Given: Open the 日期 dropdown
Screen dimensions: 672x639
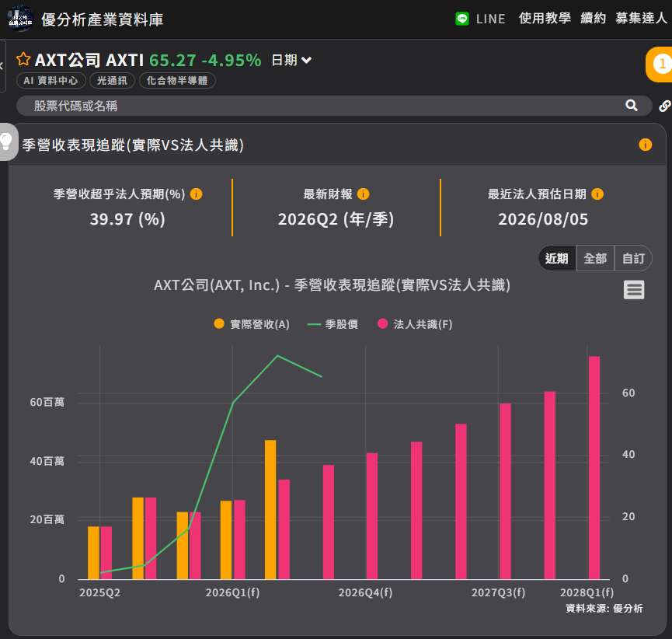Looking at the screenshot, I should tap(291, 60).
